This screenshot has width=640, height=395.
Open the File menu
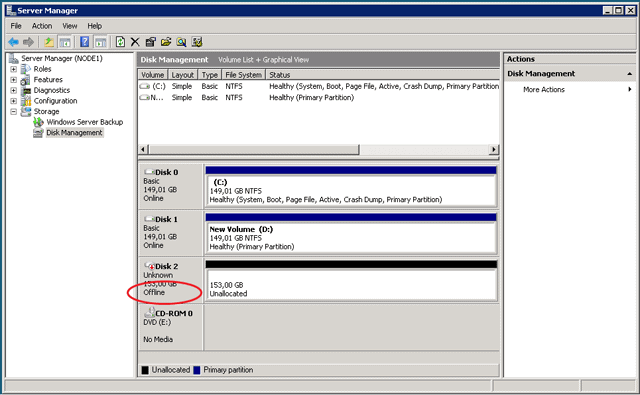[x=16, y=26]
